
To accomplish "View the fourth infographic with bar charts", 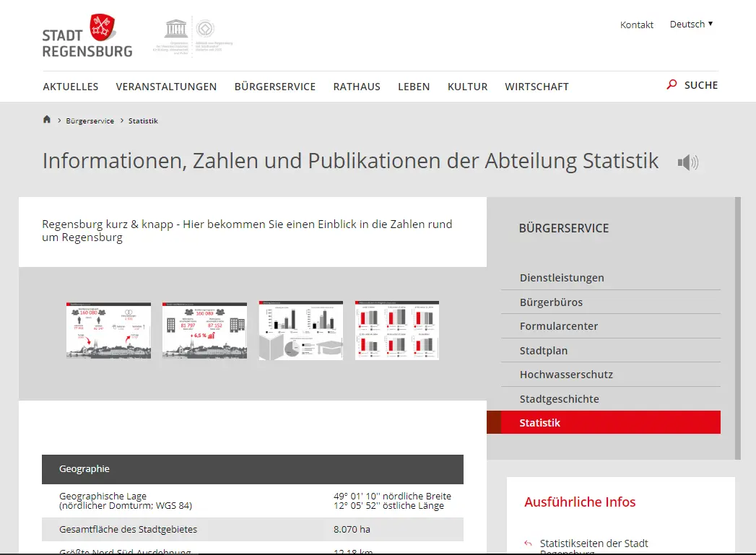I will pyautogui.click(x=396, y=331).
